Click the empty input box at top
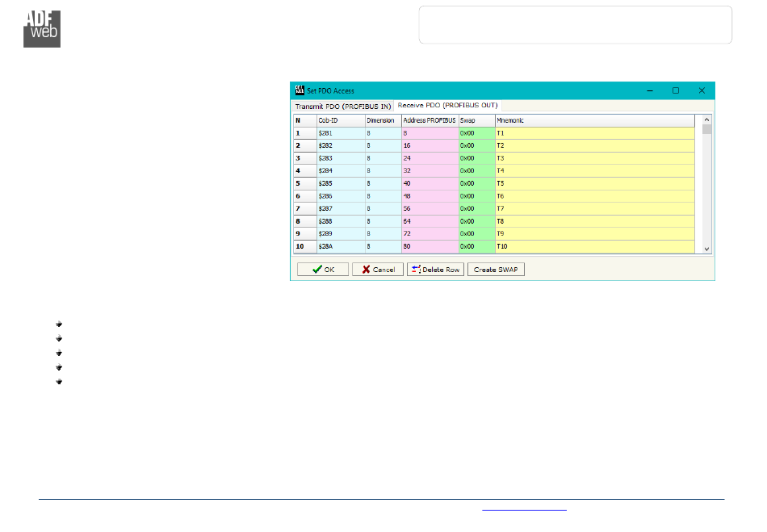The height and width of the screenshot is (532, 767). point(575,25)
